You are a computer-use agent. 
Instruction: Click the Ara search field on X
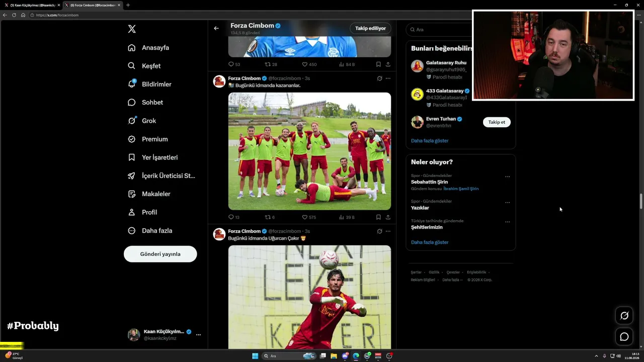pyautogui.click(x=439, y=30)
